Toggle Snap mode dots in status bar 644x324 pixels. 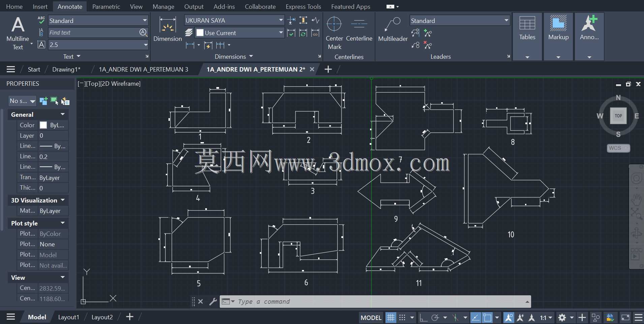pyautogui.click(x=402, y=318)
